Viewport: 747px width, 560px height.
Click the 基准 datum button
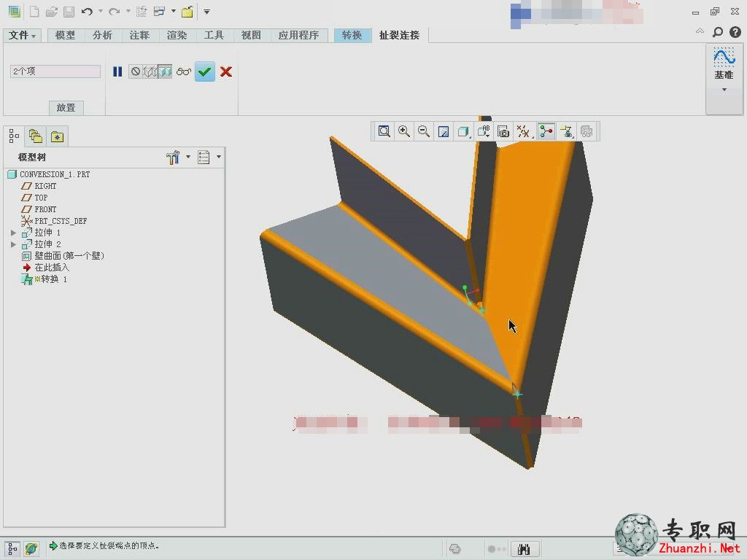724,64
